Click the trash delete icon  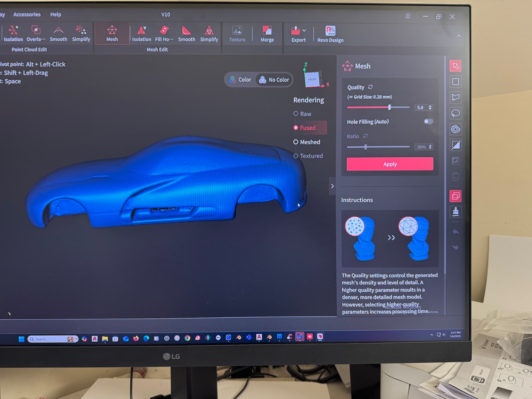(x=455, y=177)
